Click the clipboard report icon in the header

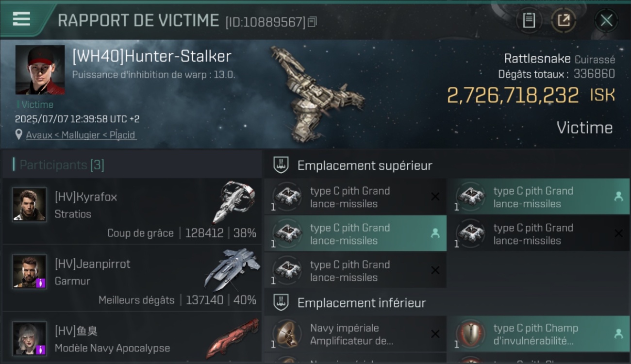click(529, 20)
